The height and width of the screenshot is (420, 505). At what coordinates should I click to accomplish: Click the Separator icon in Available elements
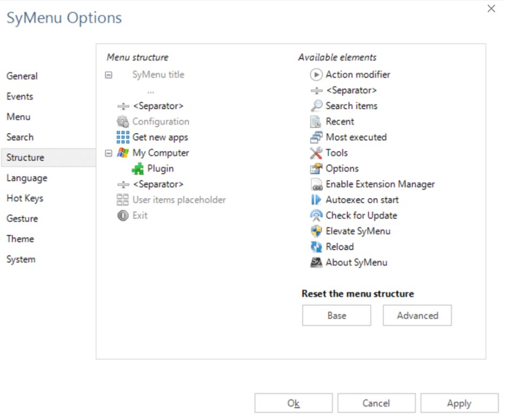point(317,90)
